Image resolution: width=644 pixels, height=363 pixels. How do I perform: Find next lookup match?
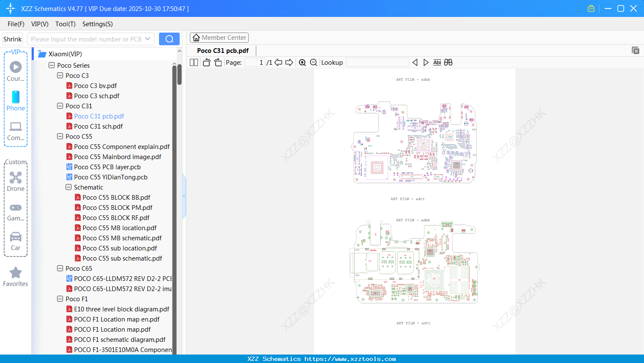pyautogui.click(x=426, y=63)
